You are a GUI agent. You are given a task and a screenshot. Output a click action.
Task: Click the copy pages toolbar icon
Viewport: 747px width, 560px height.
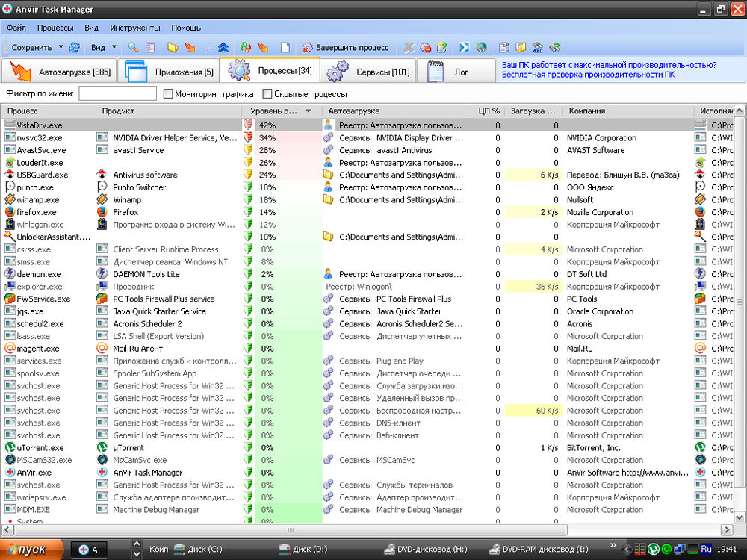(x=503, y=47)
